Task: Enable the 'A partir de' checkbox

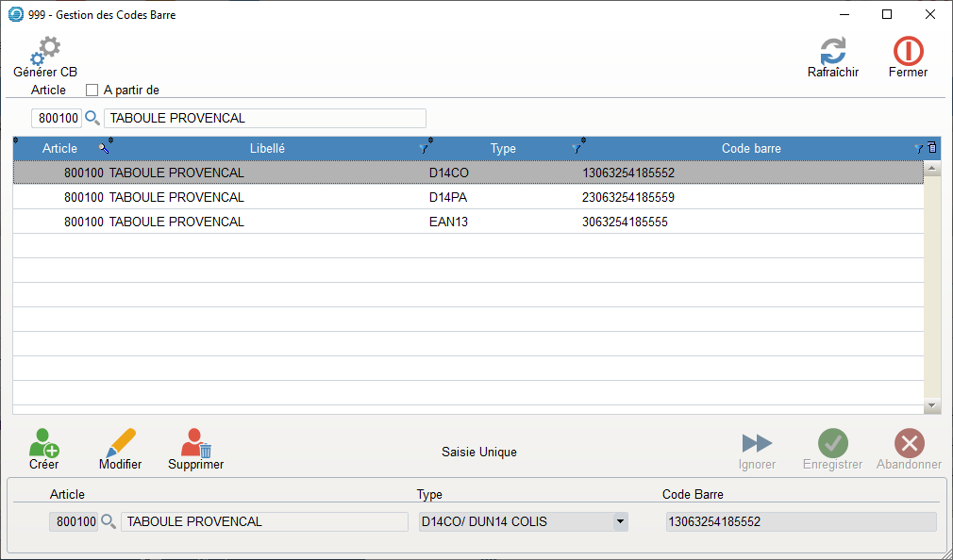Action: (x=92, y=91)
